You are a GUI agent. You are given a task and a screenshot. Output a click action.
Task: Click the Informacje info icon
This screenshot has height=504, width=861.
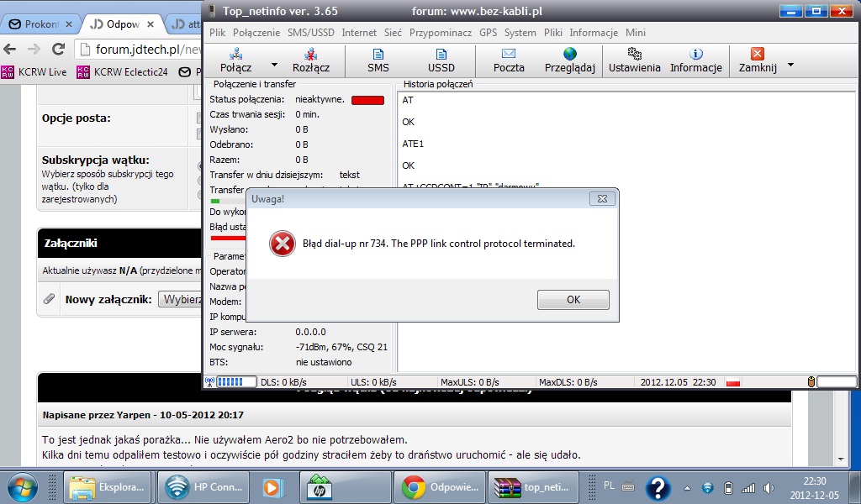point(695,55)
